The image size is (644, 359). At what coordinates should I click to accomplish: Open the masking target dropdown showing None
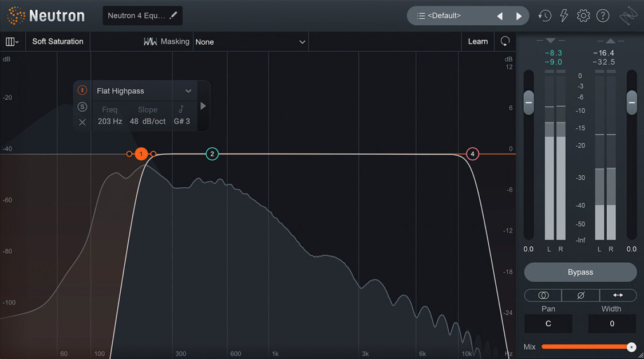pyautogui.click(x=251, y=41)
